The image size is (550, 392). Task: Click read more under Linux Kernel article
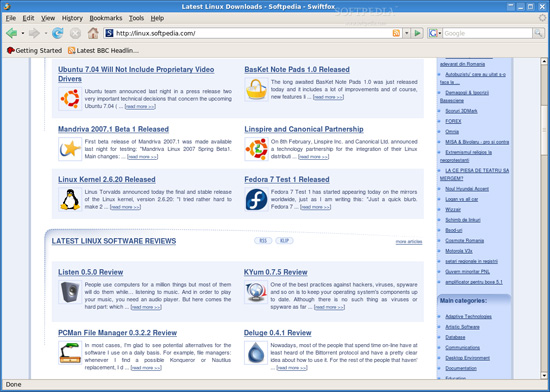125,207
